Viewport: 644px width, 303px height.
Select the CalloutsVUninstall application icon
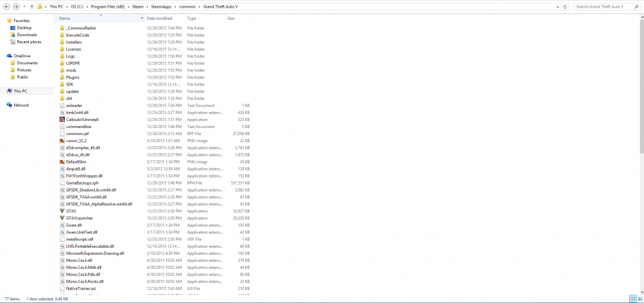click(62, 119)
